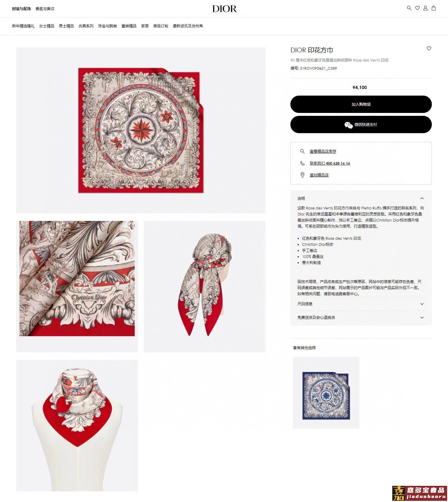Viewport: 448px width, 502px height.
Task: Toggle the product wishlist heart beside the title
Action: tap(429, 49)
